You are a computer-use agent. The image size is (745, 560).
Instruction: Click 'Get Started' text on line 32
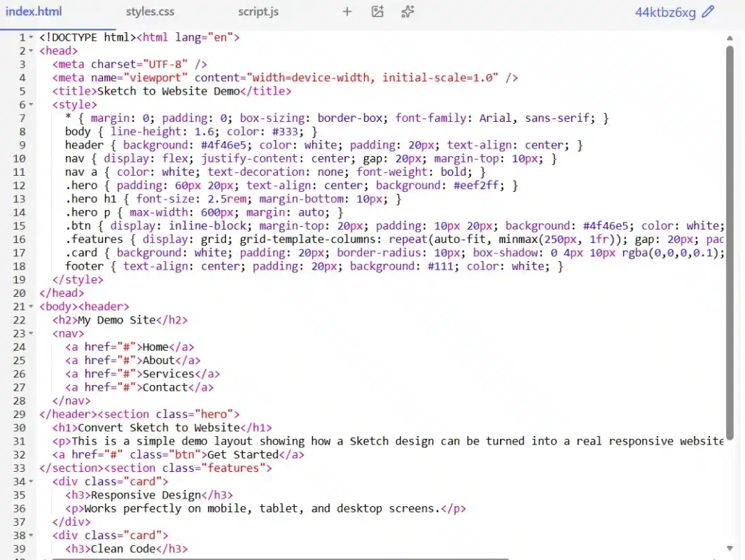[x=243, y=454]
